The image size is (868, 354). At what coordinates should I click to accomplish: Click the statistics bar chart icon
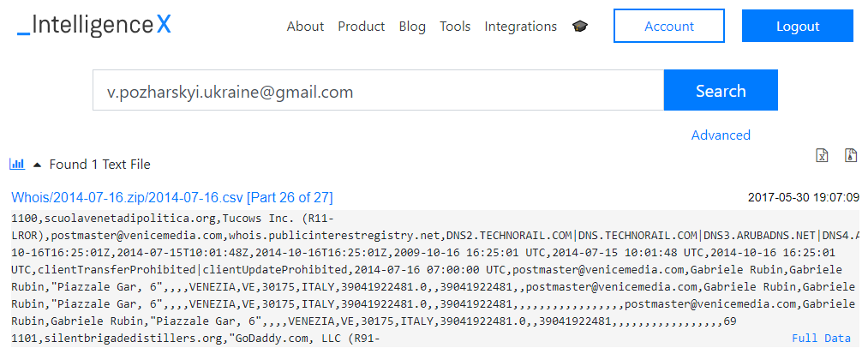pos(16,164)
